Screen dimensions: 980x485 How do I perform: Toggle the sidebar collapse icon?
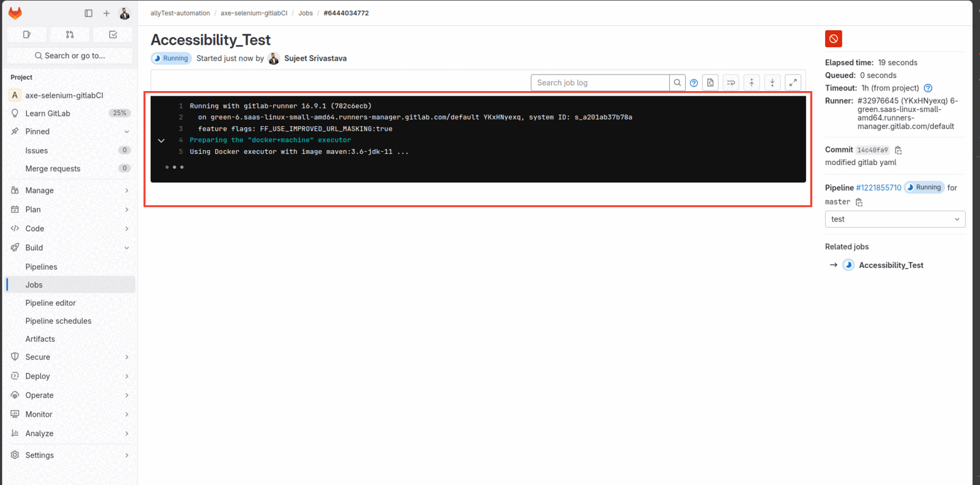89,13
